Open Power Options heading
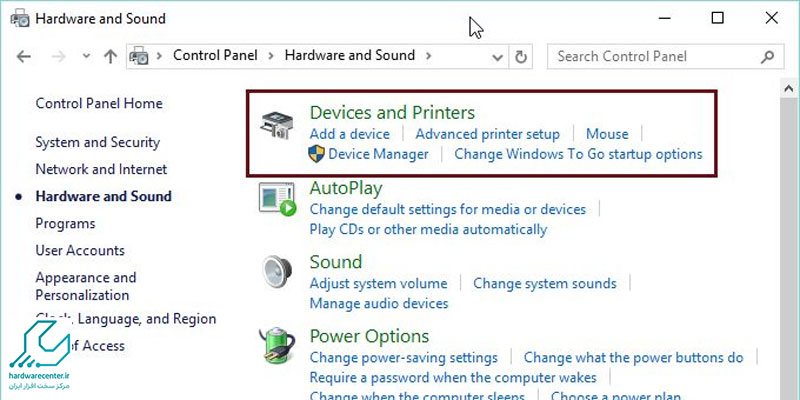Image resolution: width=800 pixels, height=400 pixels. [369, 337]
